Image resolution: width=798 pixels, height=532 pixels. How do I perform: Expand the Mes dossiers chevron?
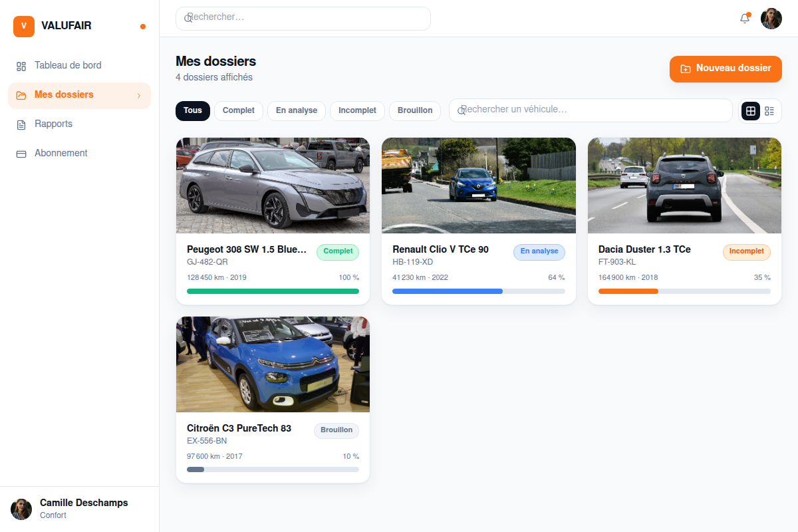(x=139, y=96)
